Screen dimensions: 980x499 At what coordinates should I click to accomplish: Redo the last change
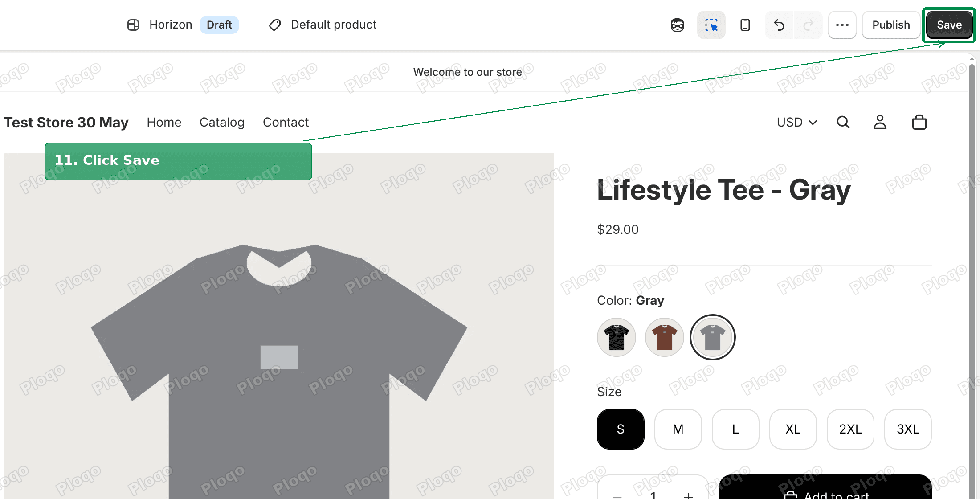pos(808,25)
